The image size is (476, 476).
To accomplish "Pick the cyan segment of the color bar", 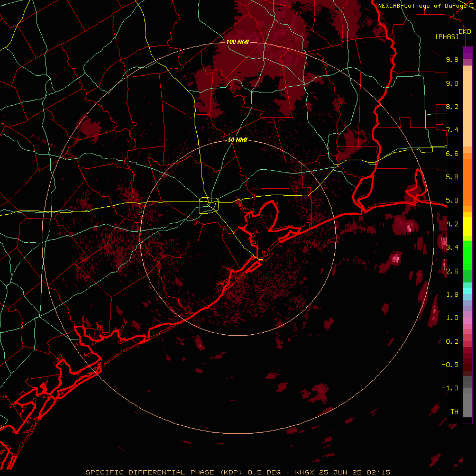I will click(x=467, y=291).
